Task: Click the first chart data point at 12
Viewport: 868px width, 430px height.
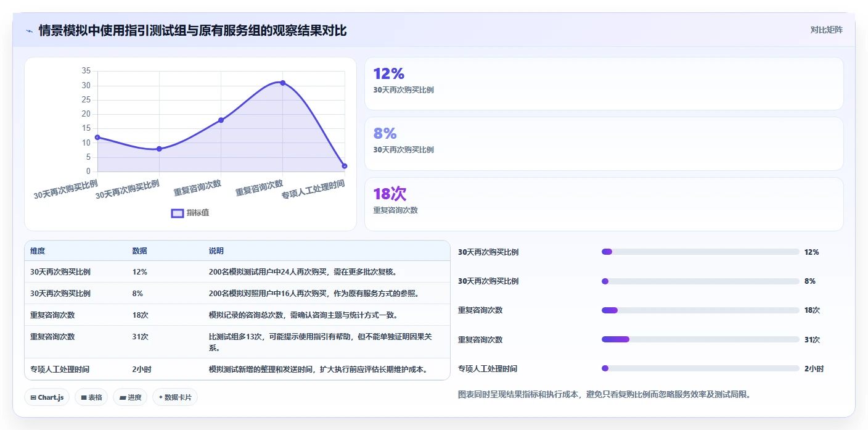Action: tap(97, 137)
